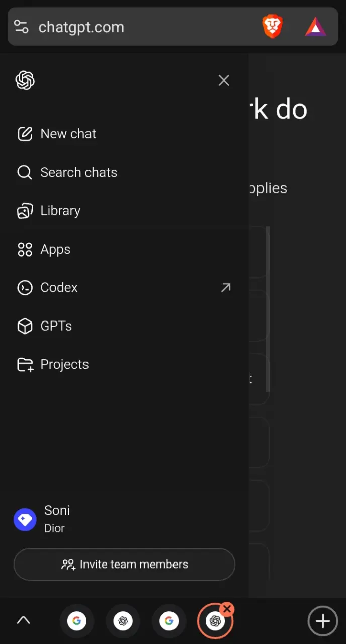Click the ChatGPT logo in sidebar
Screen dimensions: 346x644
25,80
